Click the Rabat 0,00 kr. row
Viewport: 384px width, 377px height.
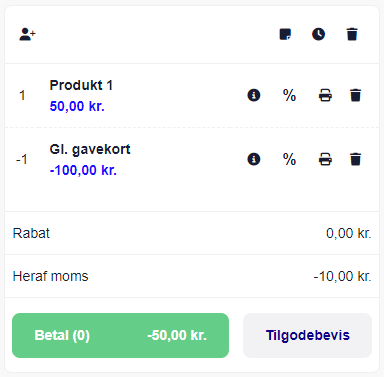pyautogui.click(x=192, y=233)
